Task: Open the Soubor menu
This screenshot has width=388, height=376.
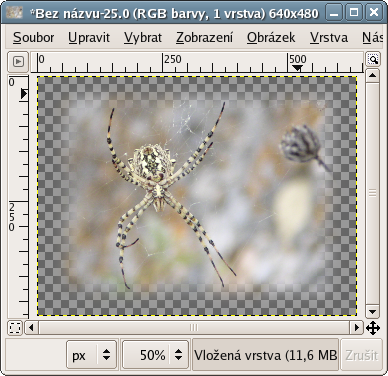Action: [33, 38]
